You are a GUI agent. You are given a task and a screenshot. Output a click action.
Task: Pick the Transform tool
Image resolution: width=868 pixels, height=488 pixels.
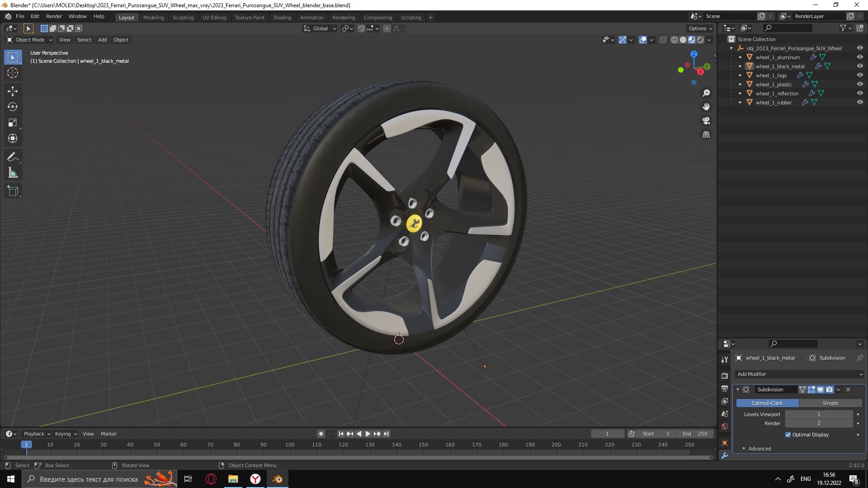pos(13,139)
